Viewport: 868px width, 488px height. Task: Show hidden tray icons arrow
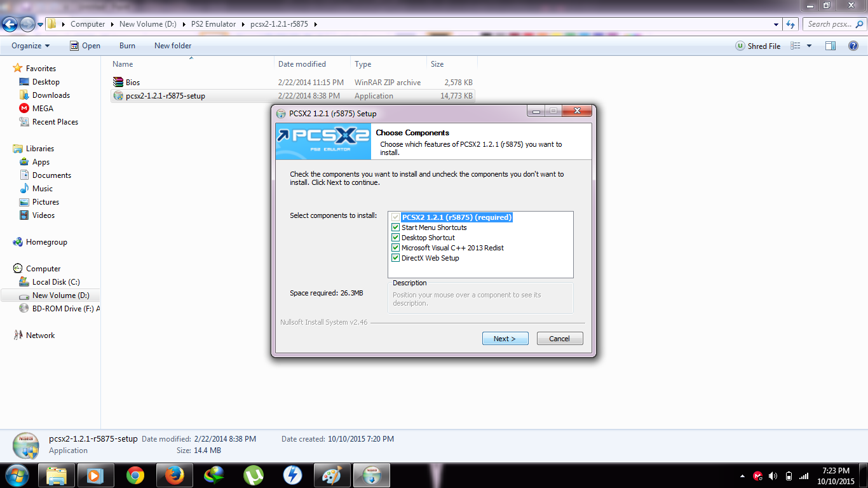pyautogui.click(x=743, y=476)
